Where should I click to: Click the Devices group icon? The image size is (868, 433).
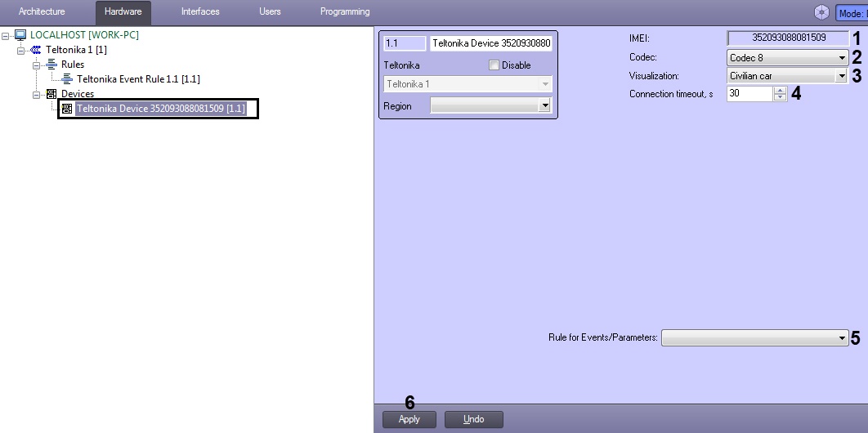[x=51, y=93]
